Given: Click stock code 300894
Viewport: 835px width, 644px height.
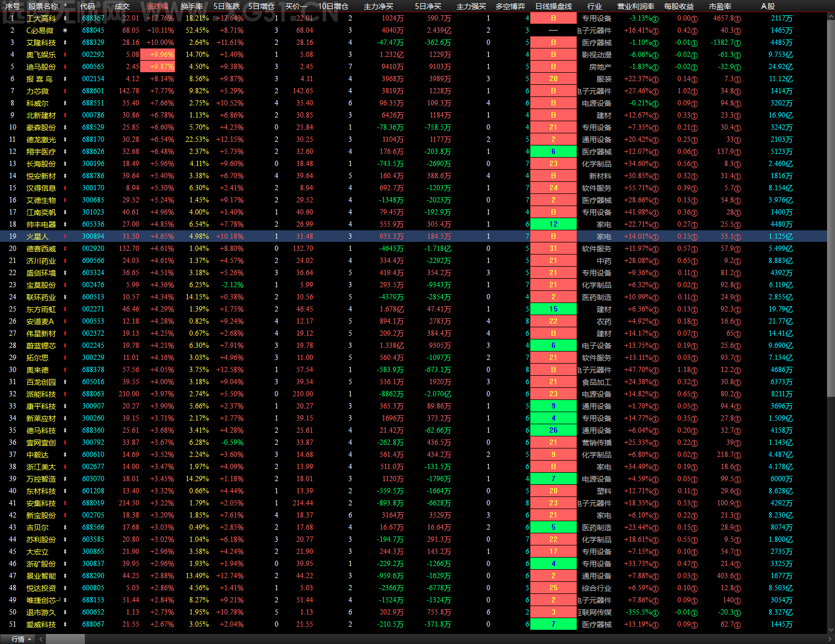Looking at the screenshot, I should pyautogui.click(x=93, y=237).
